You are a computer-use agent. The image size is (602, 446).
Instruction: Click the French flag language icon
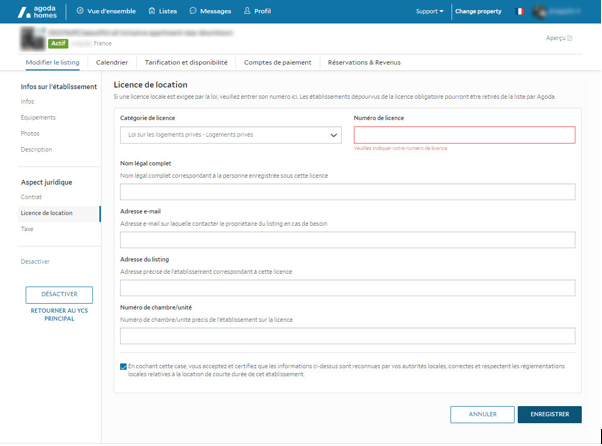[x=519, y=12]
